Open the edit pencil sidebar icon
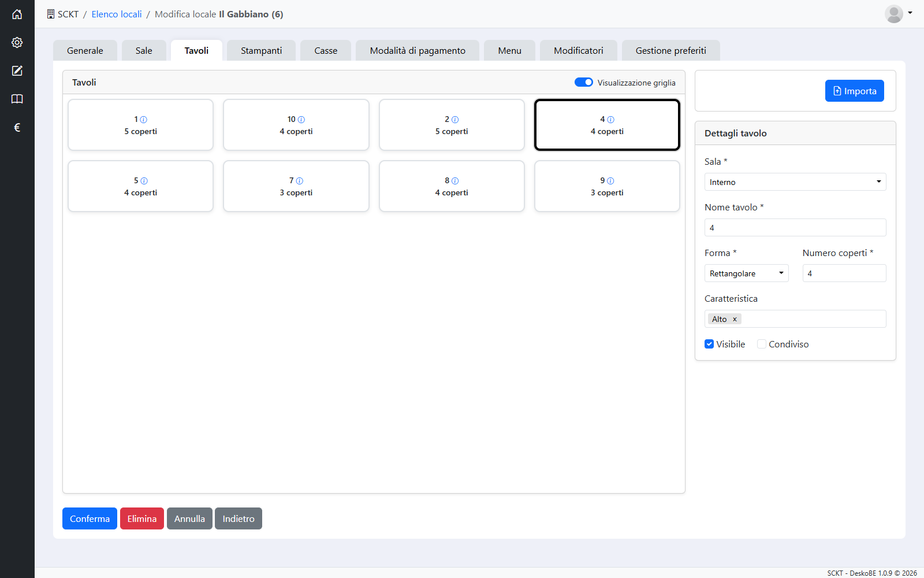The height and width of the screenshot is (578, 924). click(x=17, y=71)
